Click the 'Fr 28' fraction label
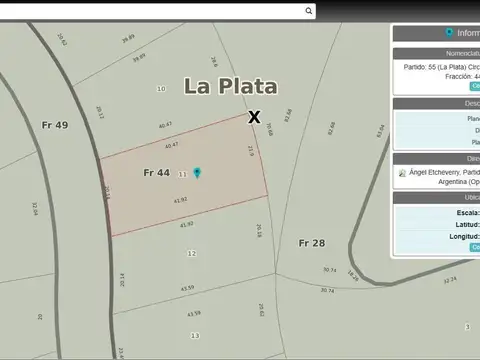This screenshot has width=480, height=360. (x=312, y=243)
